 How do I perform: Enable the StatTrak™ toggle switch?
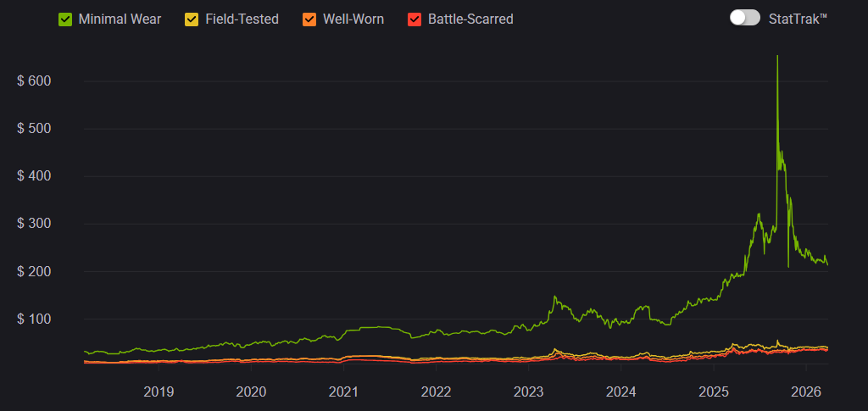pyautogui.click(x=744, y=18)
